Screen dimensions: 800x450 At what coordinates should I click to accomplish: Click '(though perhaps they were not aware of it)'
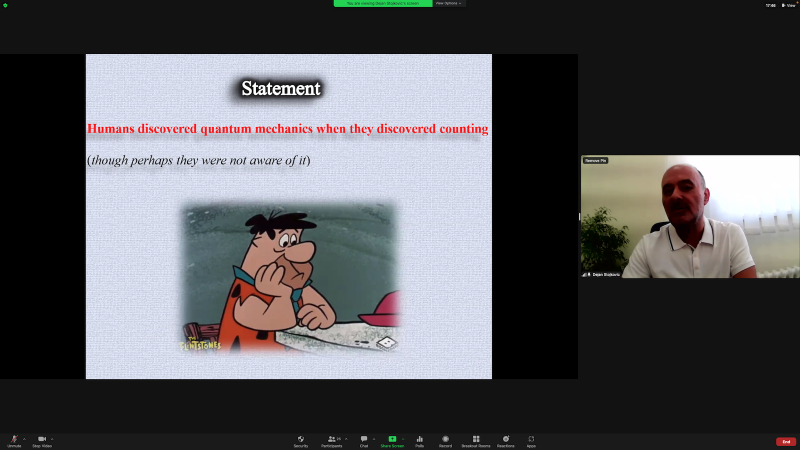[x=198, y=160]
